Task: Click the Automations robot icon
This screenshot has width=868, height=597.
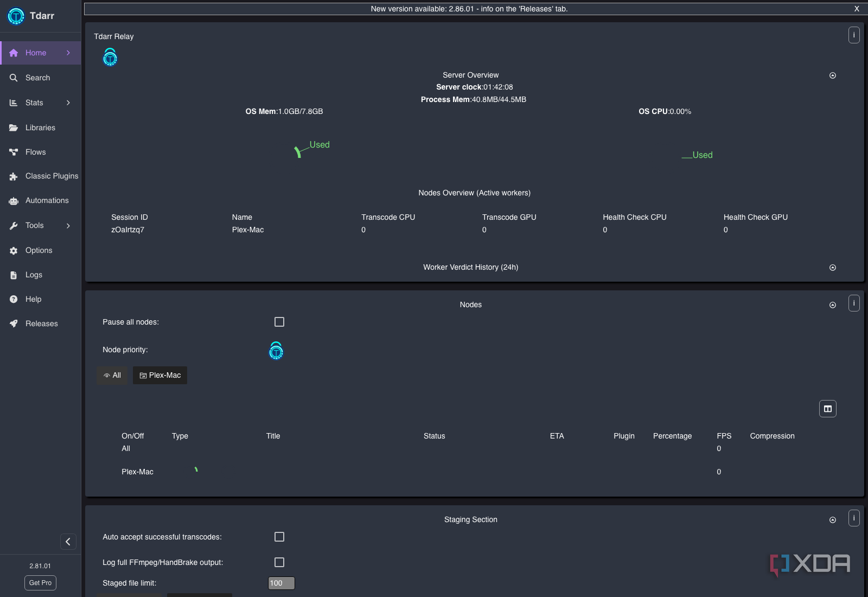Action: click(x=14, y=201)
